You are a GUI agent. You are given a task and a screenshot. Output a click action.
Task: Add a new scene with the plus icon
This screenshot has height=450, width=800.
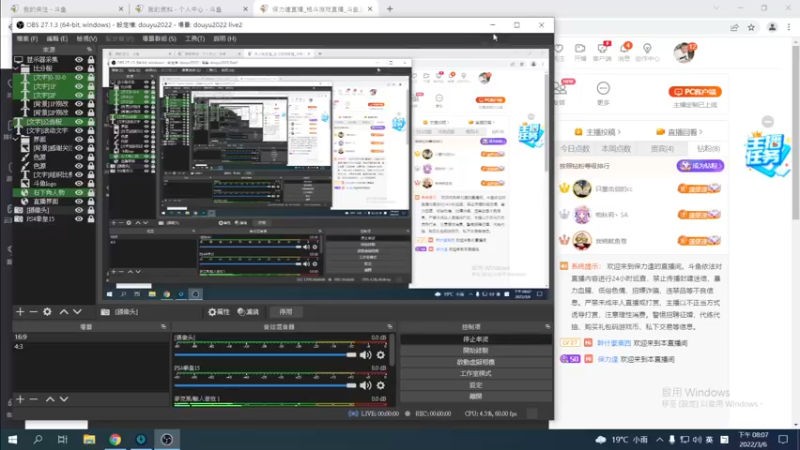click(20, 399)
